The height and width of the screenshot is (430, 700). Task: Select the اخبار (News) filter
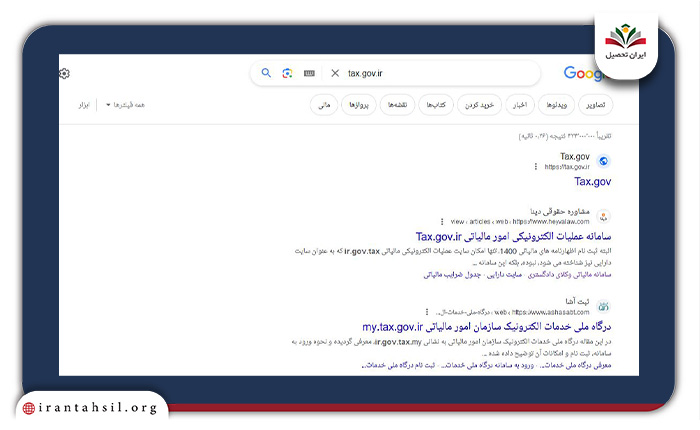(x=520, y=105)
